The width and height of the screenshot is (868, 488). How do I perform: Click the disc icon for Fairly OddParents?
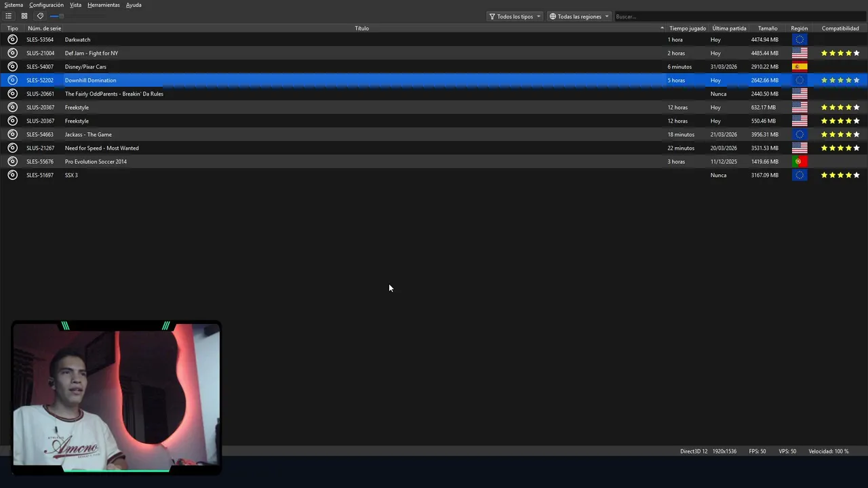pos(12,94)
